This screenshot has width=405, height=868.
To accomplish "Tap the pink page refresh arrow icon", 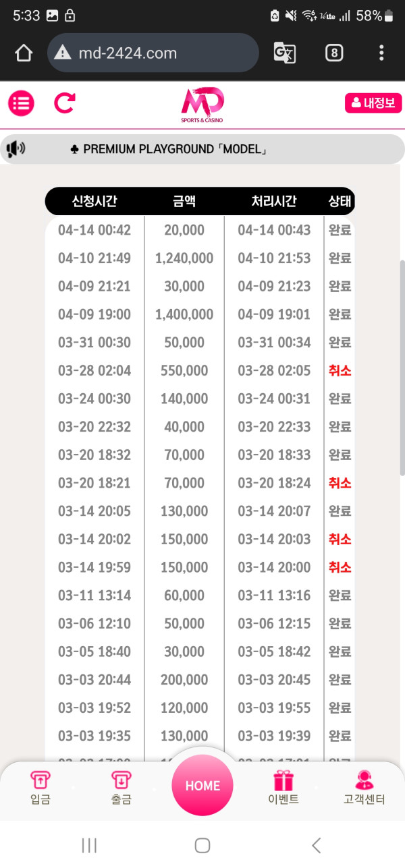I will [x=64, y=103].
